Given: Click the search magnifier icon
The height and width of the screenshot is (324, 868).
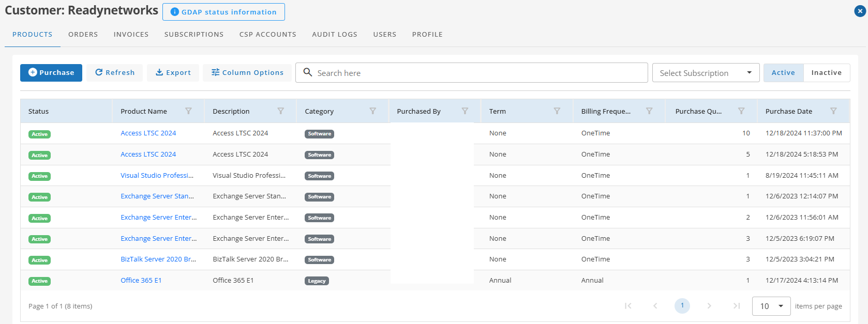Looking at the screenshot, I should coord(307,72).
